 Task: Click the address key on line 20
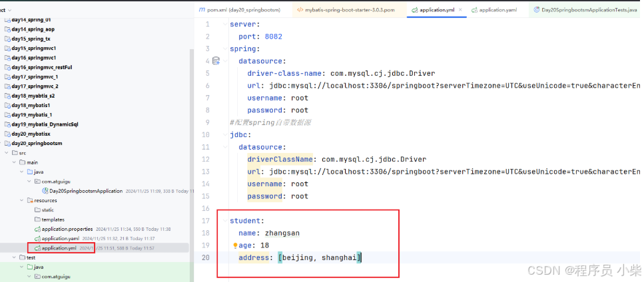254,258
